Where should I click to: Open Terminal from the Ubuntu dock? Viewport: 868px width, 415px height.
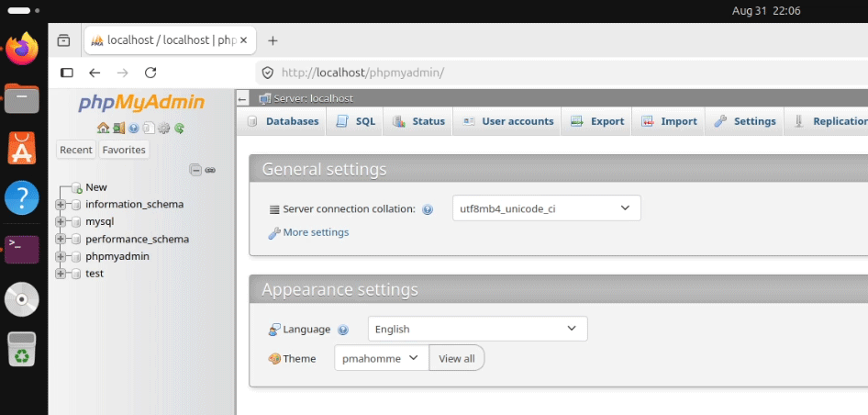point(22,250)
